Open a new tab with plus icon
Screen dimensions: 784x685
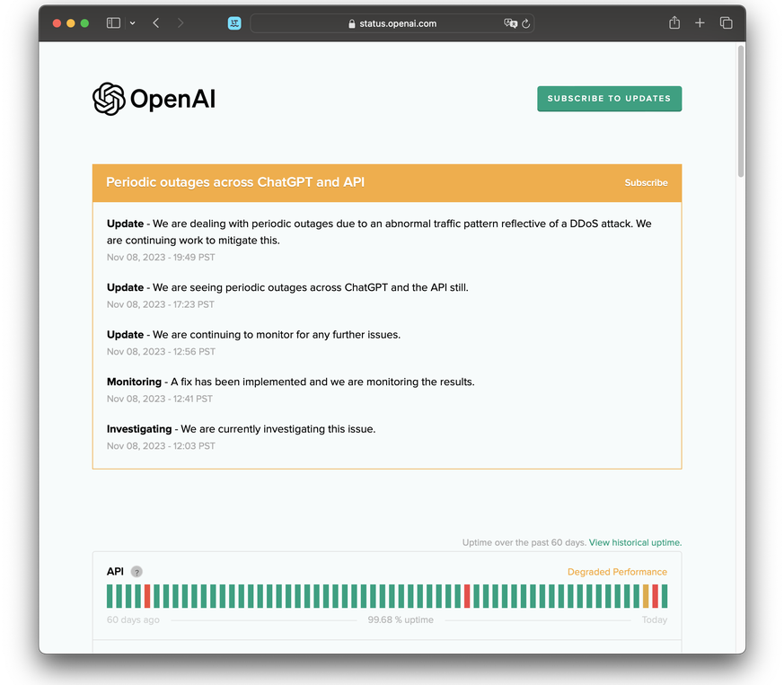point(700,23)
